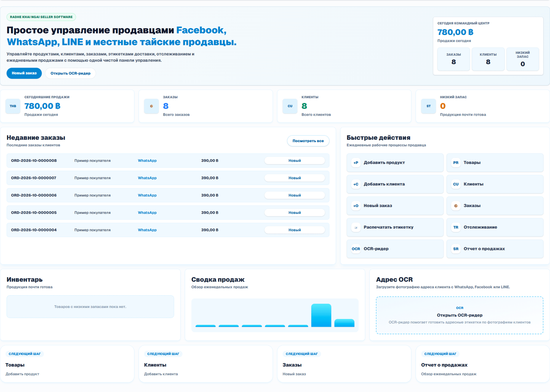Image resolution: width=550 pixels, height=392 pixels.
Task: Open the Заказы next step card
Action: [x=344, y=364]
